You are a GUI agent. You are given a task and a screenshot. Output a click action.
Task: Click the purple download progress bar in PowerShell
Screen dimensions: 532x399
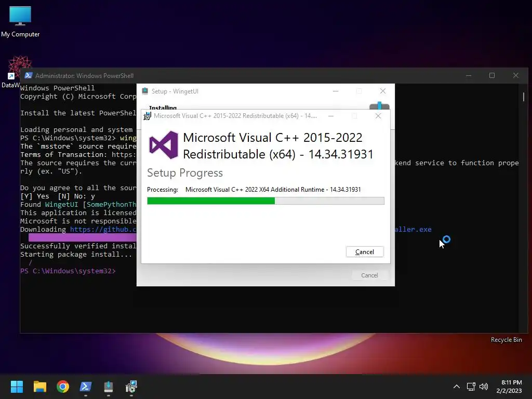83,237
